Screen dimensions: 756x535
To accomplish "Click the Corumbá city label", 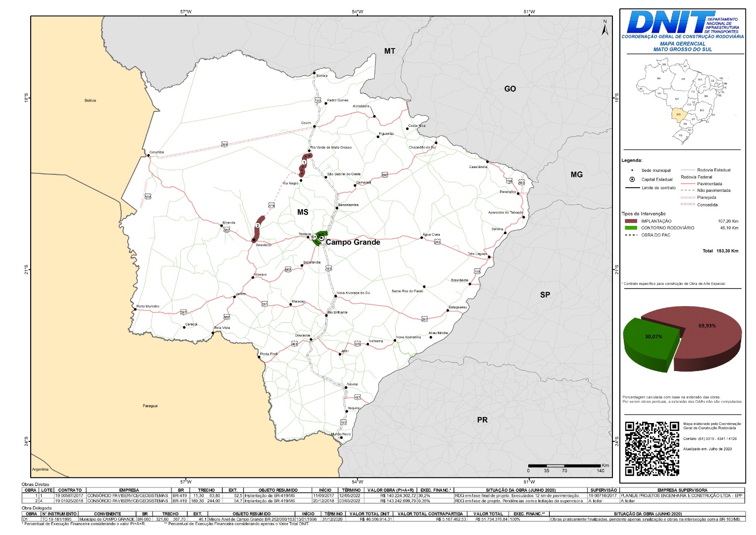I will point(156,152).
